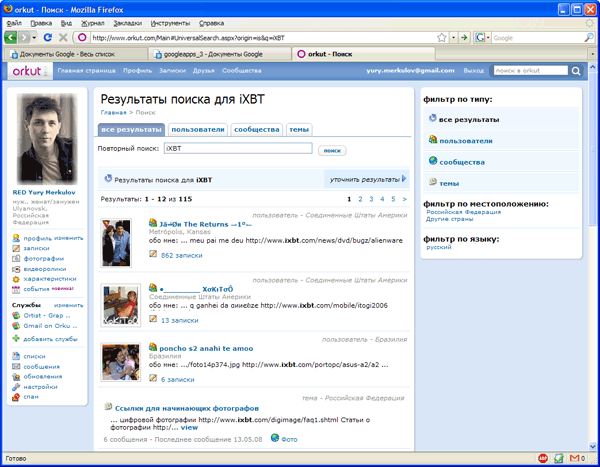Viewport: 600px width, 467px height.
Task: Open Друзья in orkut navigation
Action: pyautogui.click(x=204, y=70)
